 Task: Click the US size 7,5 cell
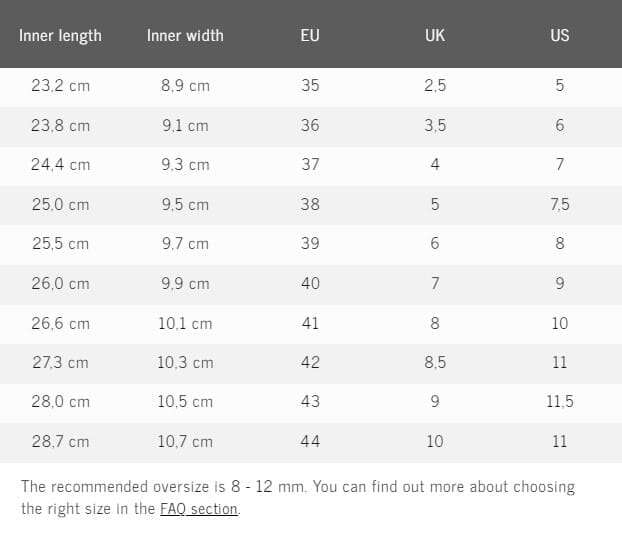pyautogui.click(x=560, y=204)
